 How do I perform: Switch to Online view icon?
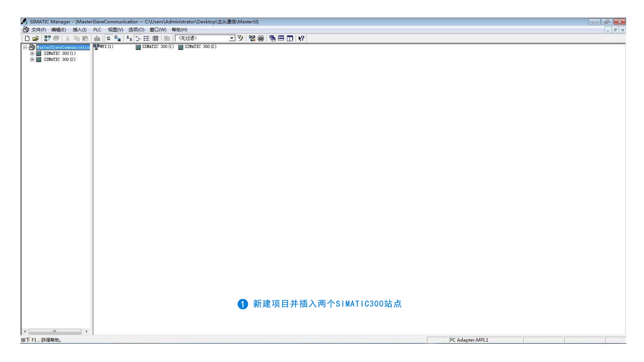tap(117, 38)
